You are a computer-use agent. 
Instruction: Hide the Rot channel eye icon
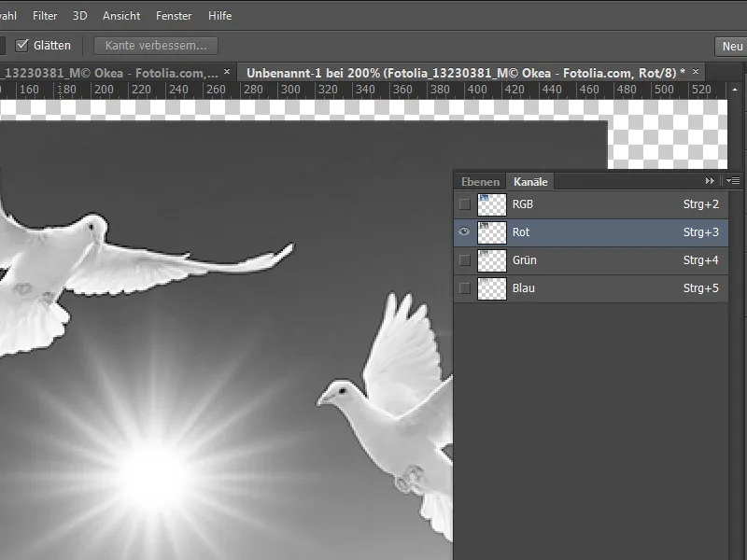tap(464, 231)
